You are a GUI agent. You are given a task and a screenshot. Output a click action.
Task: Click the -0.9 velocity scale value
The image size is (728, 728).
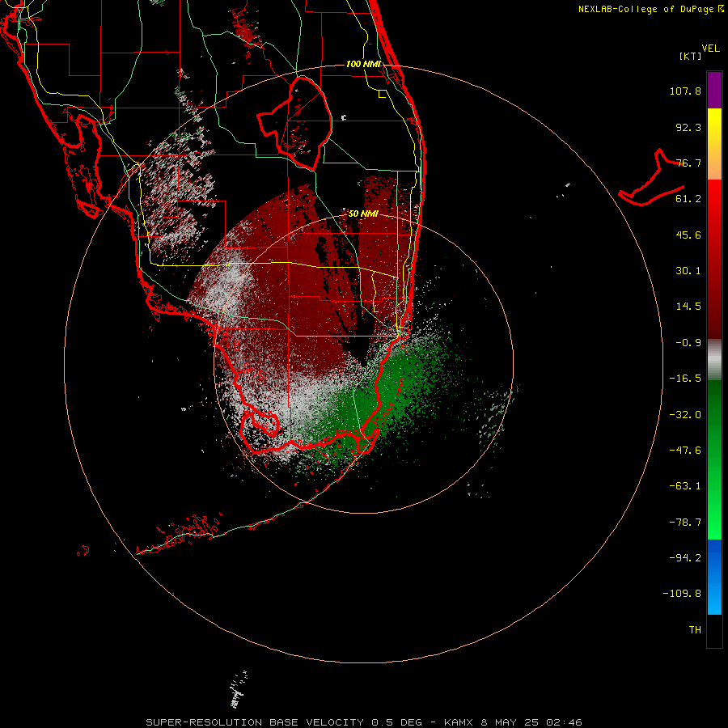pos(688,343)
